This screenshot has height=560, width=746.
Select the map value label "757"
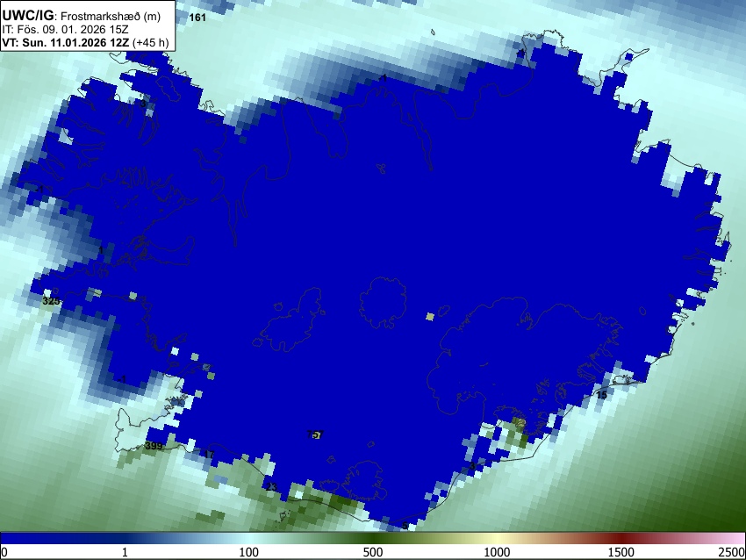tap(315, 434)
